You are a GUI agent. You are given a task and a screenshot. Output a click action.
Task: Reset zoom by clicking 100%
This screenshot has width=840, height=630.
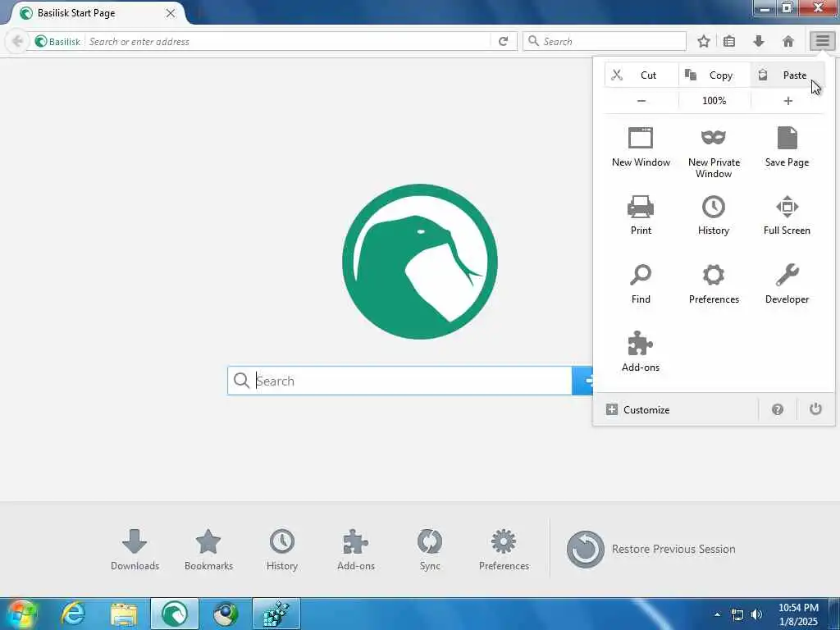(x=714, y=101)
